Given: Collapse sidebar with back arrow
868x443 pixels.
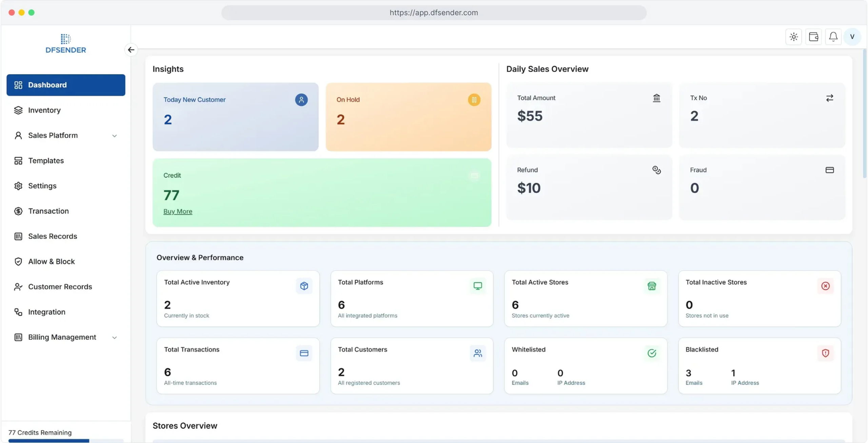Looking at the screenshot, I should [131, 50].
